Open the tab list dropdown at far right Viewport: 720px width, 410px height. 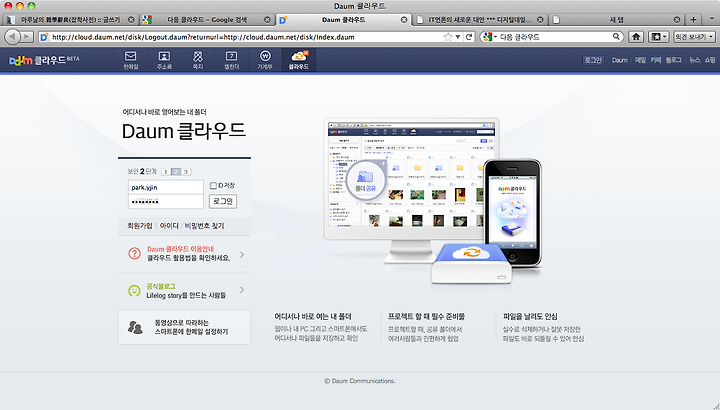pyautogui.click(x=712, y=19)
